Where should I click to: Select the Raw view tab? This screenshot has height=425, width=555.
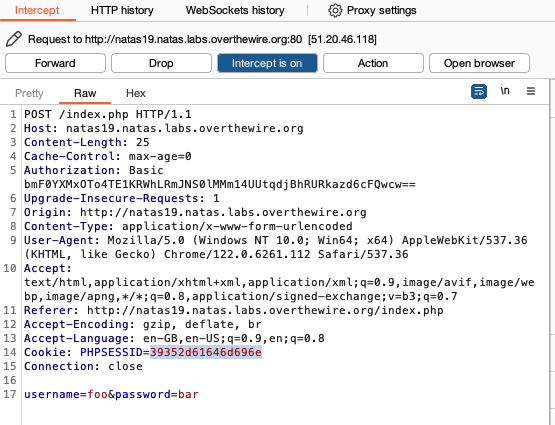[85, 93]
